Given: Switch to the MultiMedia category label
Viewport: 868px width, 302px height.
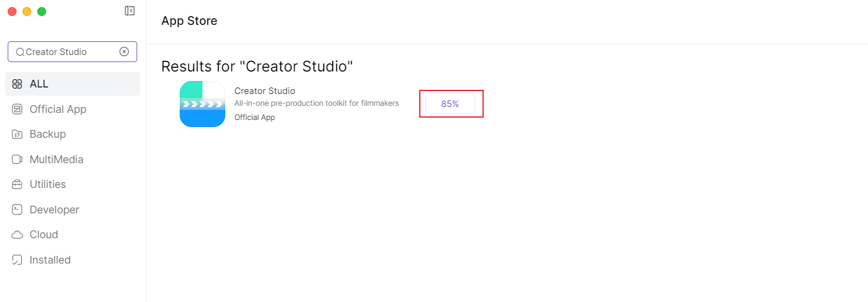Looking at the screenshot, I should (56, 160).
